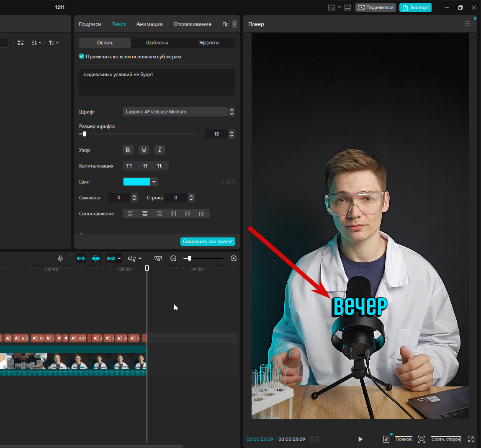
Task: Expand the linkage dropdown arrow
Action: (119, 258)
